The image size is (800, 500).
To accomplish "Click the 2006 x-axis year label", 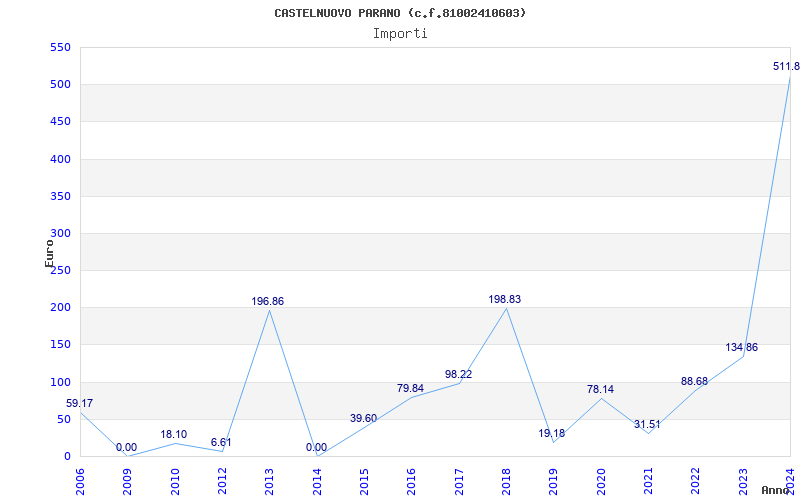I will (x=80, y=482).
